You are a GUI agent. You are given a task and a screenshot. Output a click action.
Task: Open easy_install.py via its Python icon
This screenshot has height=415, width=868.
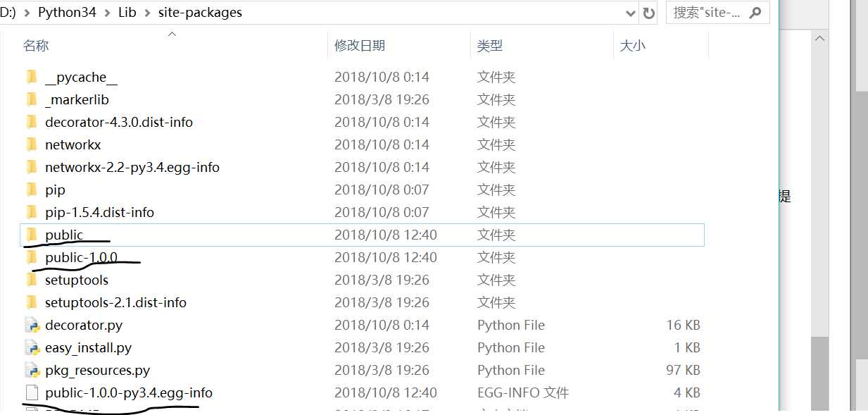32,347
